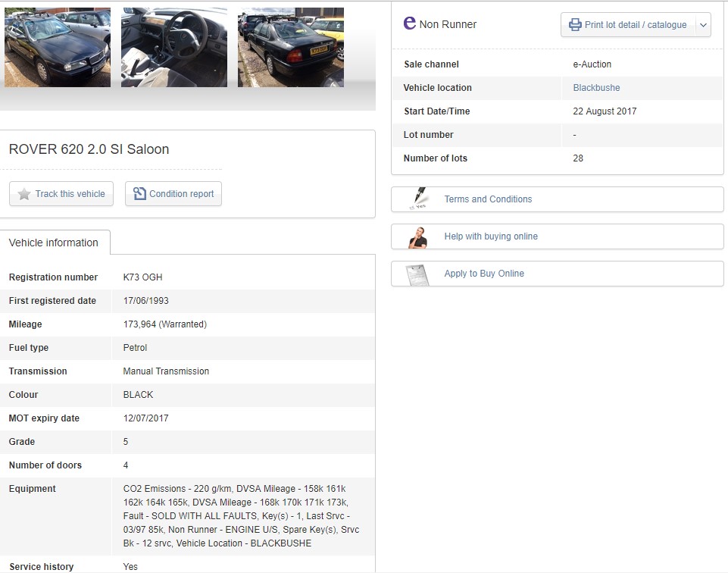Click the Vehicle location label

(437, 88)
